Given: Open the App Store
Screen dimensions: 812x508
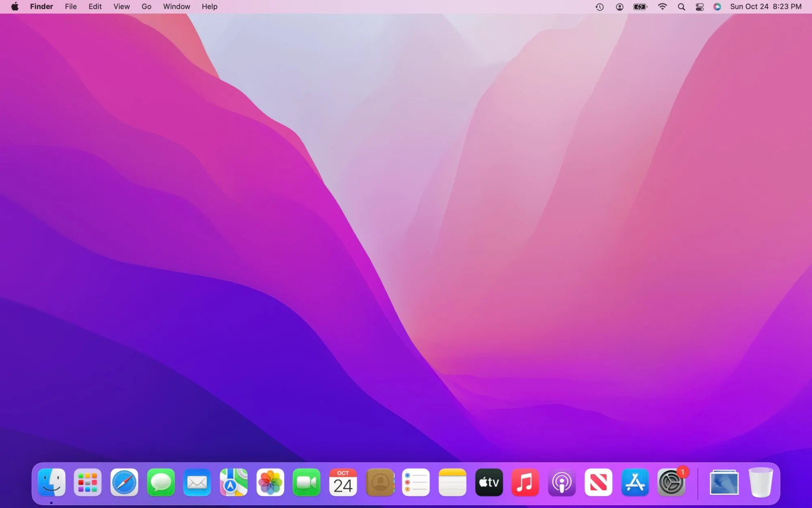Looking at the screenshot, I should 635,483.
